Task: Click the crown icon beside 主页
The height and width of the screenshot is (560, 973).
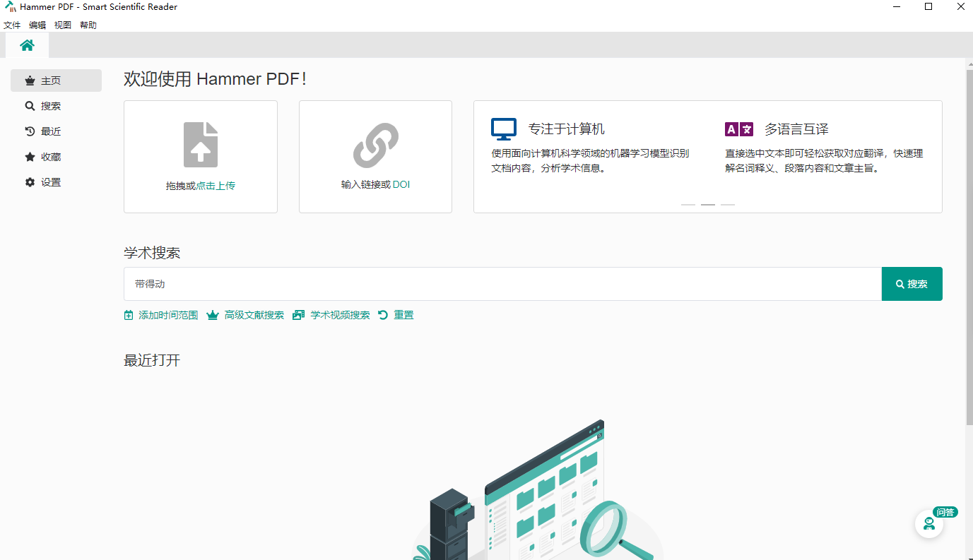Action: 30,81
